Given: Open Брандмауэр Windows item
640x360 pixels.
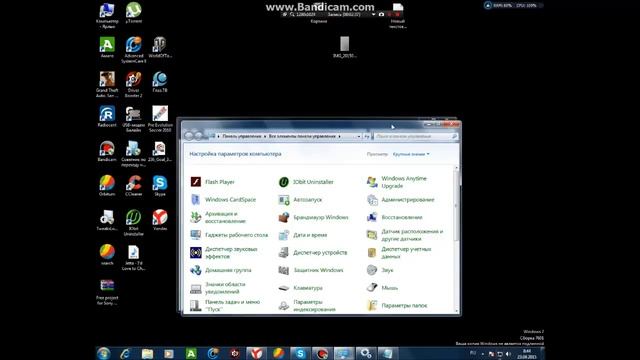Looking at the screenshot, I should pyautogui.click(x=313, y=217).
